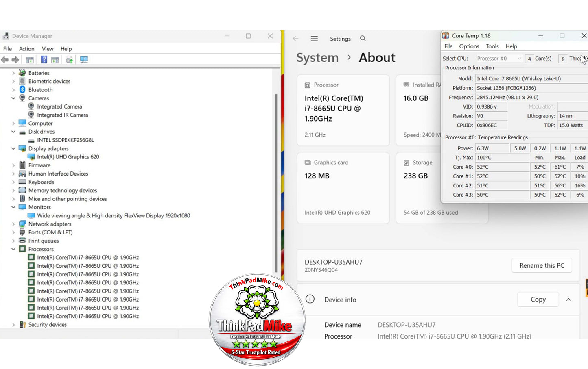588x369 pixels.
Task: Select the Batteries category icon
Action: [x=22, y=73]
